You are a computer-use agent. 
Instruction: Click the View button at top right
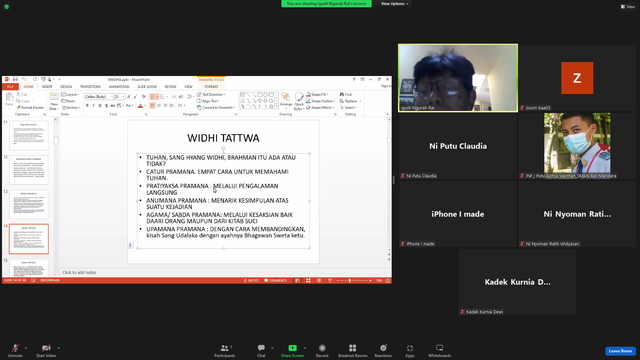[x=628, y=7]
